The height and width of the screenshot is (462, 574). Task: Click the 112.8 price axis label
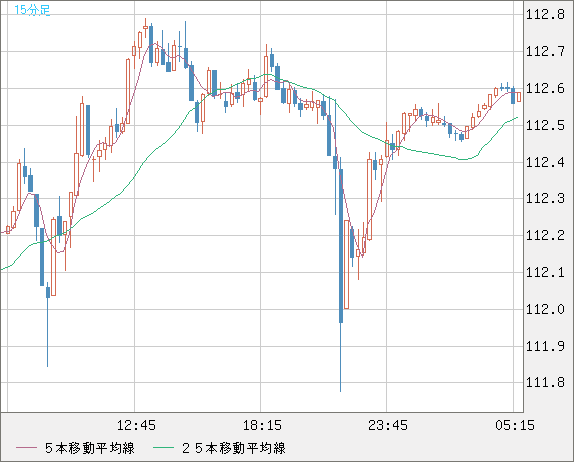tap(545, 15)
